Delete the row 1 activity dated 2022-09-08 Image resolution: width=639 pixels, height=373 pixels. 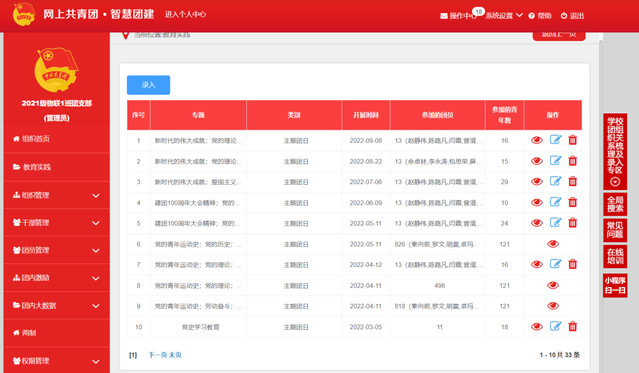coord(573,140)
